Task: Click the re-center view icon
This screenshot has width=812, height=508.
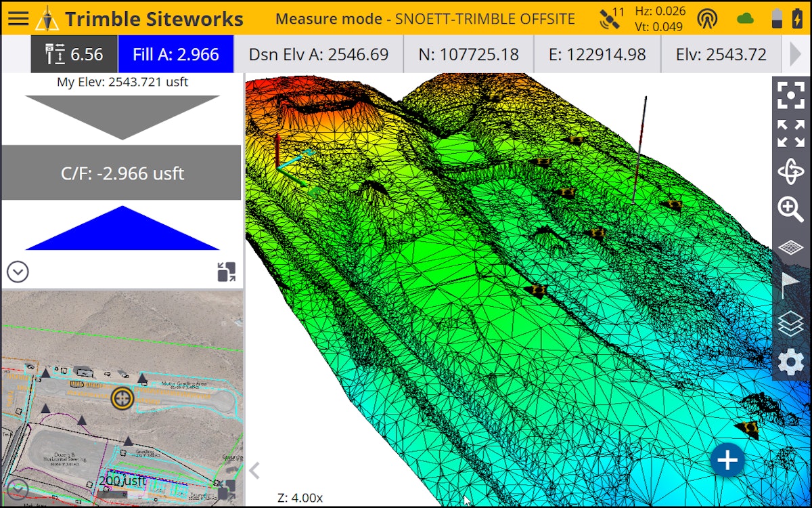Action: click(790, 96)
